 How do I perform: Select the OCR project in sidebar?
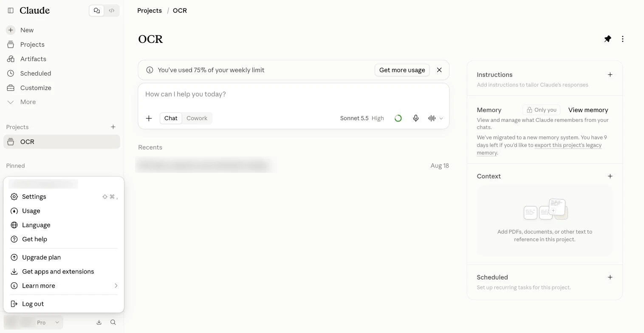pyautogui.click(x=62, y=142)
